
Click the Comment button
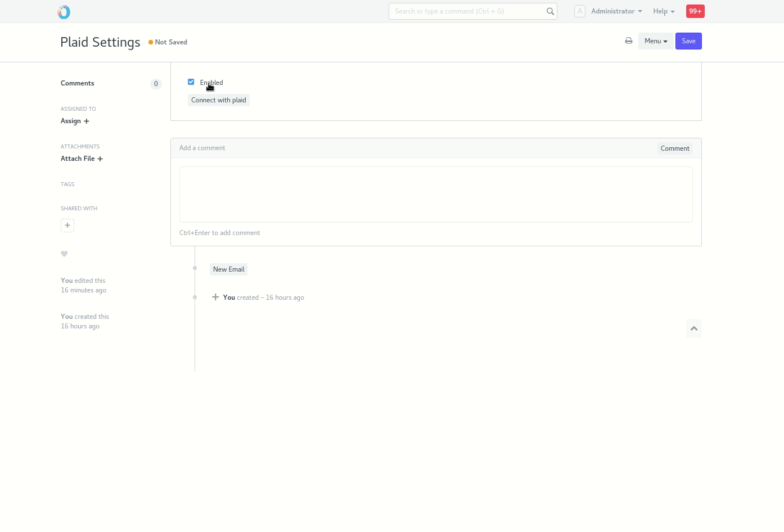[x=674, y=148]
